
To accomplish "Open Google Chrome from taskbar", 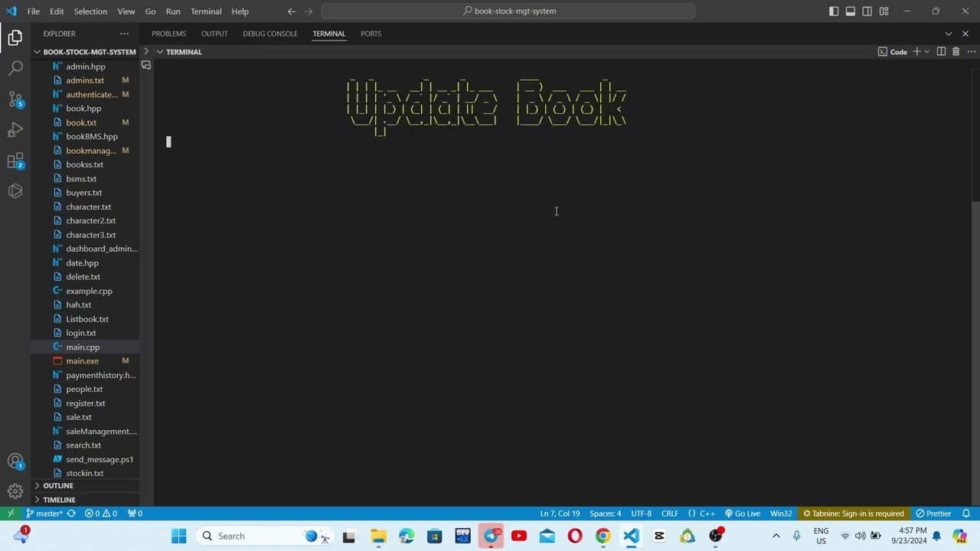I will pos(603,536).
